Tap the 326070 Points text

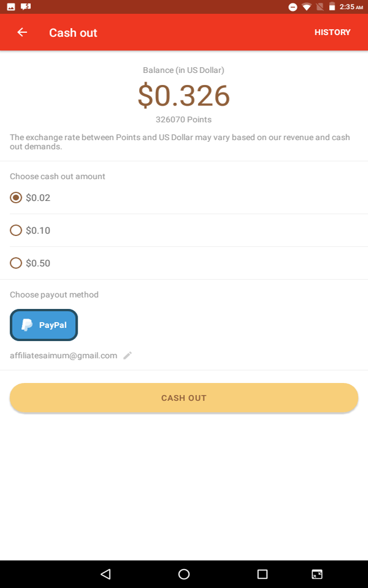[183, 119]
